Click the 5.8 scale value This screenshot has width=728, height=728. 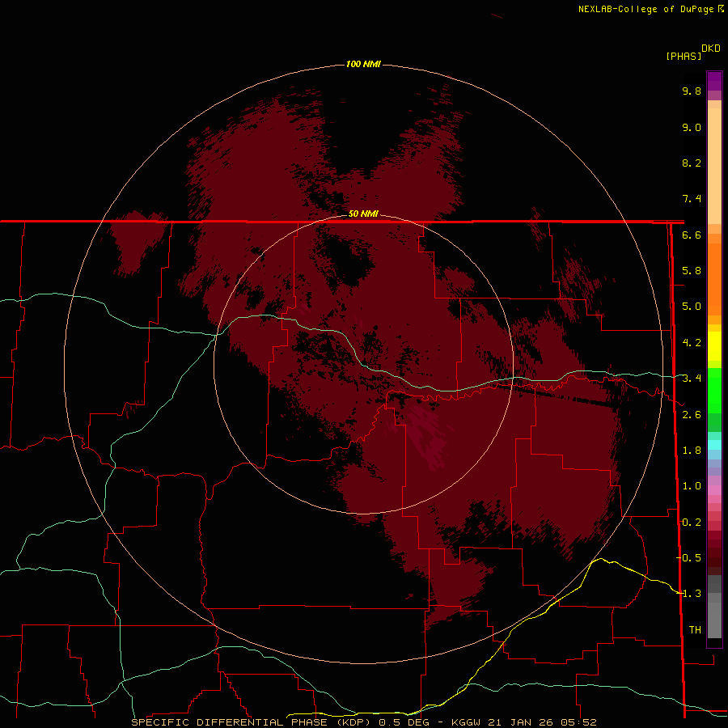coord(692,271)
